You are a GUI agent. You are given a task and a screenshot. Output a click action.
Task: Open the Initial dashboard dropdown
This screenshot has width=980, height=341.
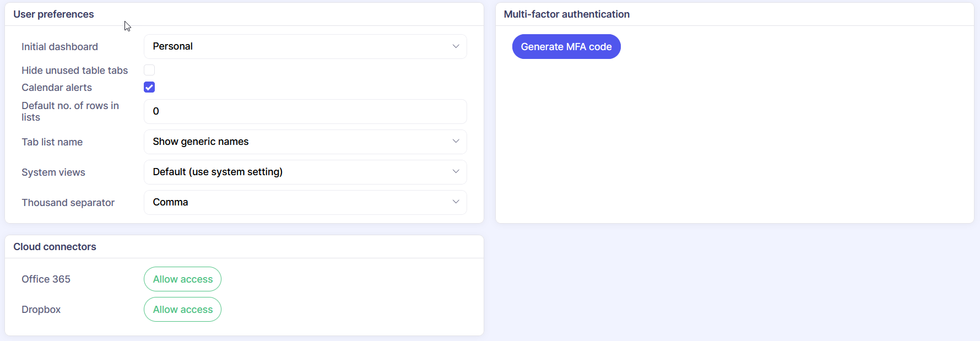305,47
